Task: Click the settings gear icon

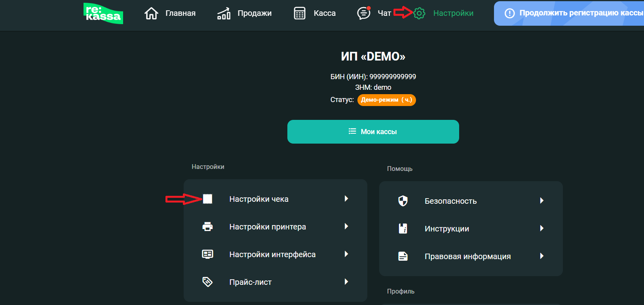Action: 419,13
